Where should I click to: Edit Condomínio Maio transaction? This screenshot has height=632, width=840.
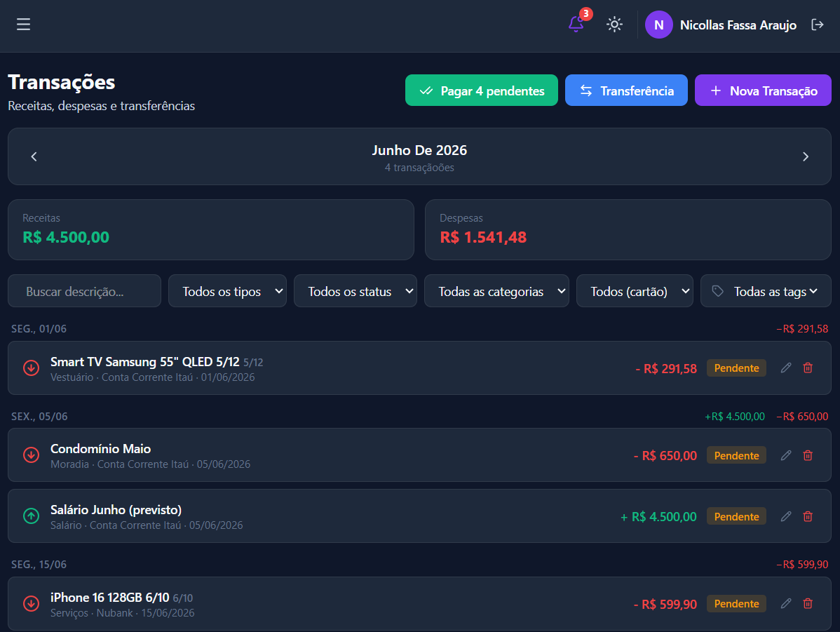pos(786,455)
